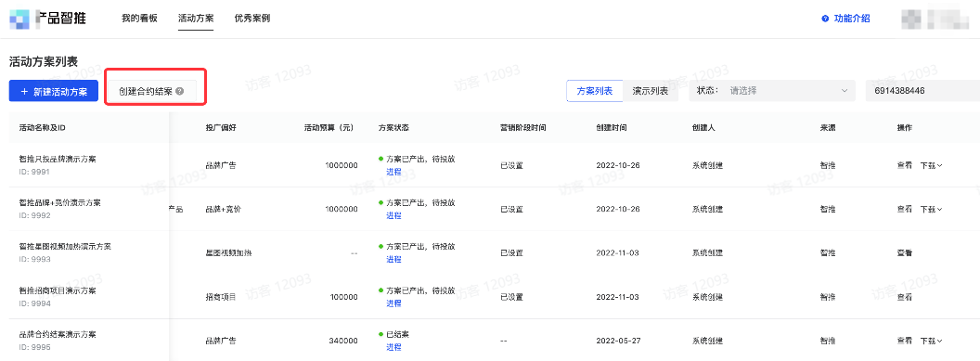Viewport: 980px width, 361px height.
Task: Click the budget value 100000 for ID 9994
Action: pyautogui.click(x=343, y=297)
